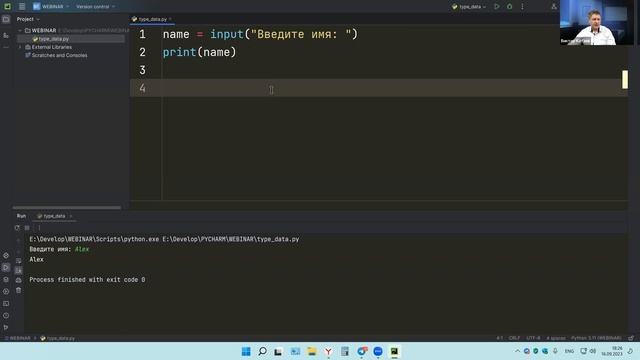Click 'Process finished with exit code 0' text

tap(87, 280)
